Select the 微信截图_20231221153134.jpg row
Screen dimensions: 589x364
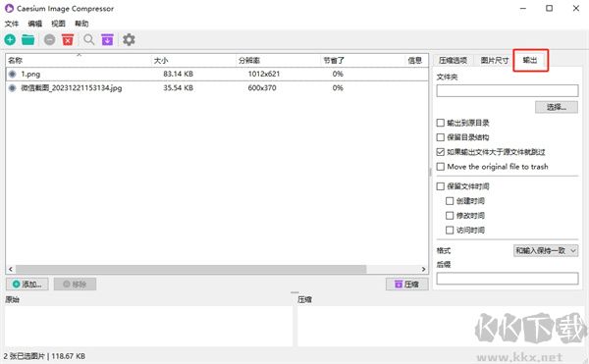[x=217, y=87]
